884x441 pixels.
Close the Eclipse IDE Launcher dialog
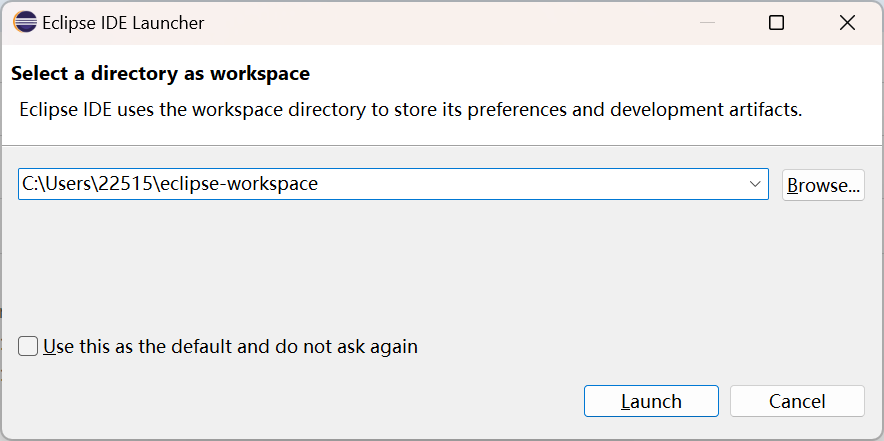pos(847,23)
